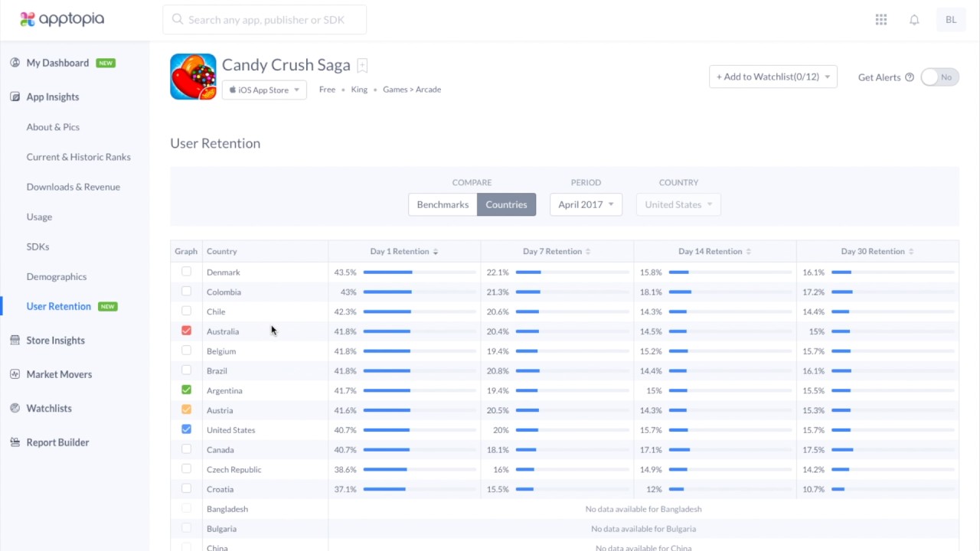
Task: Click the Market Movers sidebar icon
Action: (x=15, y=374)
